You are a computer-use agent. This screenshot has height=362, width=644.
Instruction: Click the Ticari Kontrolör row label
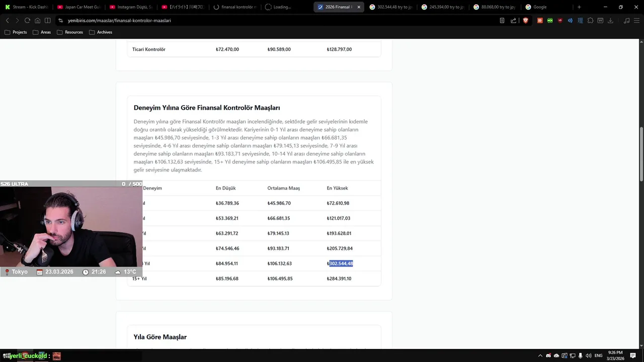pyautogui.click(x=149, y=49)
